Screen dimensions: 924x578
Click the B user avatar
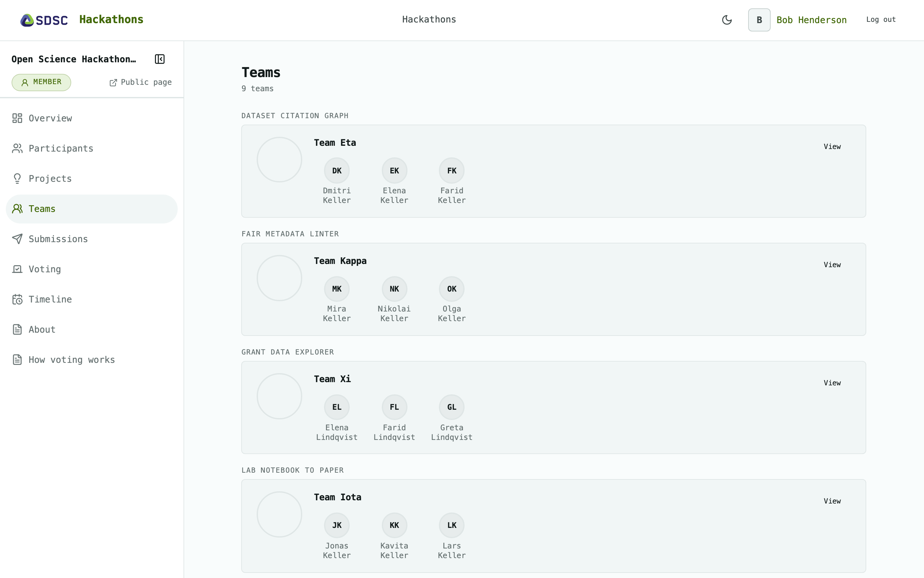[759, 20]
